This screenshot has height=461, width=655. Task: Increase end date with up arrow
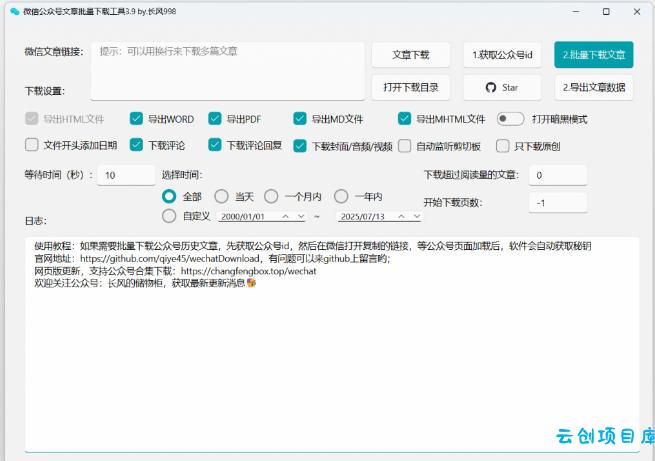401,216
